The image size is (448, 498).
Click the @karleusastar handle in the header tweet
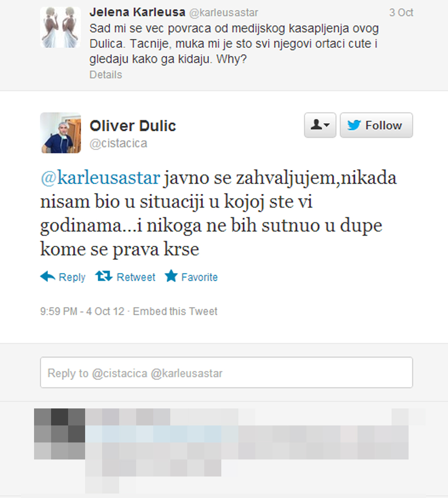pyautogui.click(x=224, y=13)
